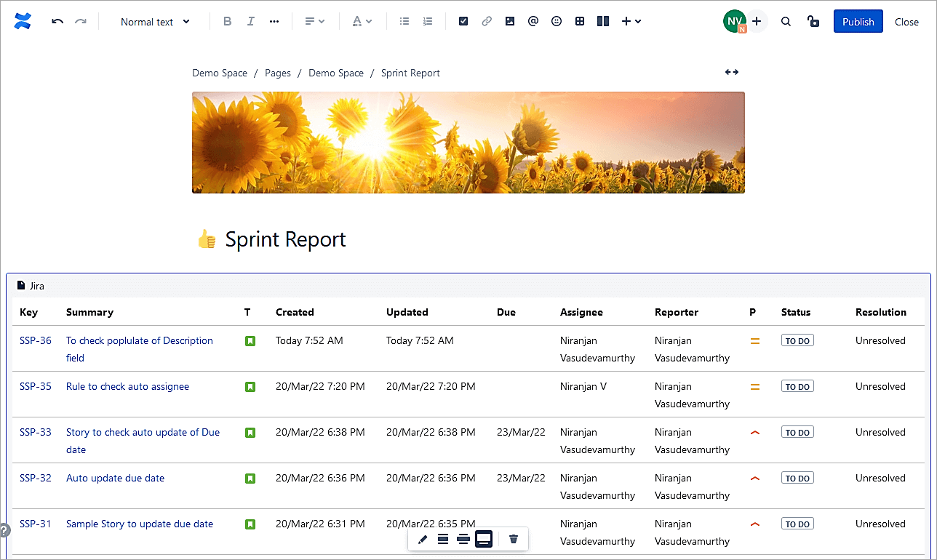Add an image or file
Image resolution: width=937 pixels, height=560 pixels.
click(510, 22)
